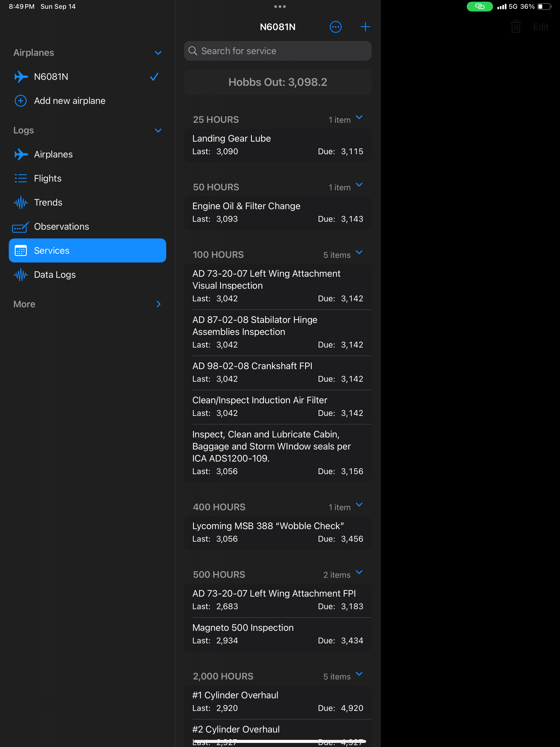Open Landing Gear Lube service

tap(278, 145)
